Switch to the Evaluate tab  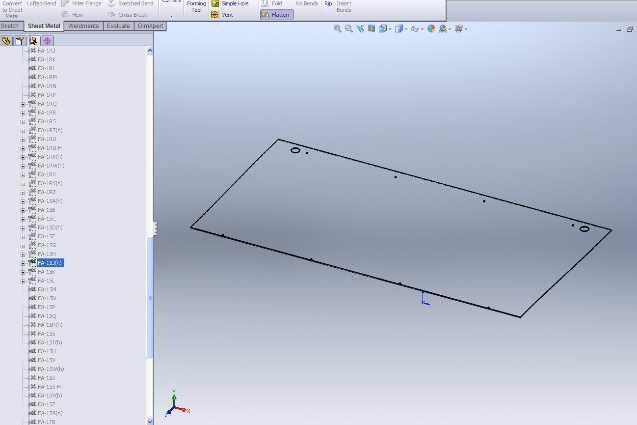[118, 26]
